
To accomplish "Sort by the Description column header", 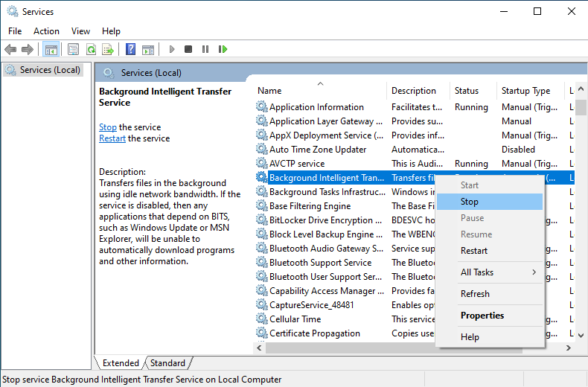I will click(418, 91).
